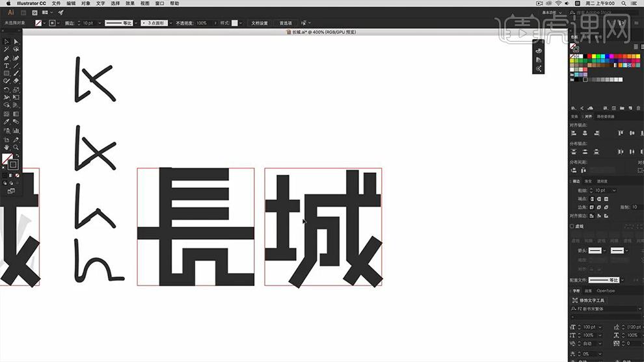Select the Pen tool

(x=7, y=58)
